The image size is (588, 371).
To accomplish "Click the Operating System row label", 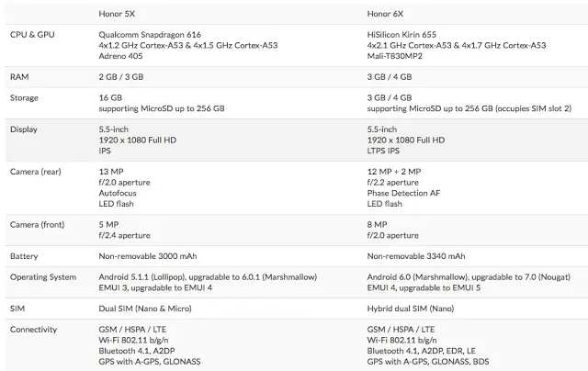I will click(43, 276).
